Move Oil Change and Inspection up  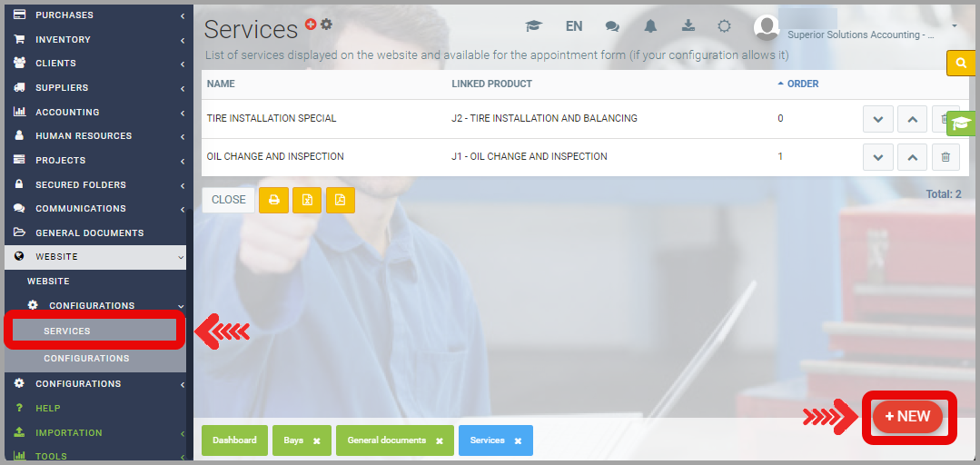click(x=912, y=157)
